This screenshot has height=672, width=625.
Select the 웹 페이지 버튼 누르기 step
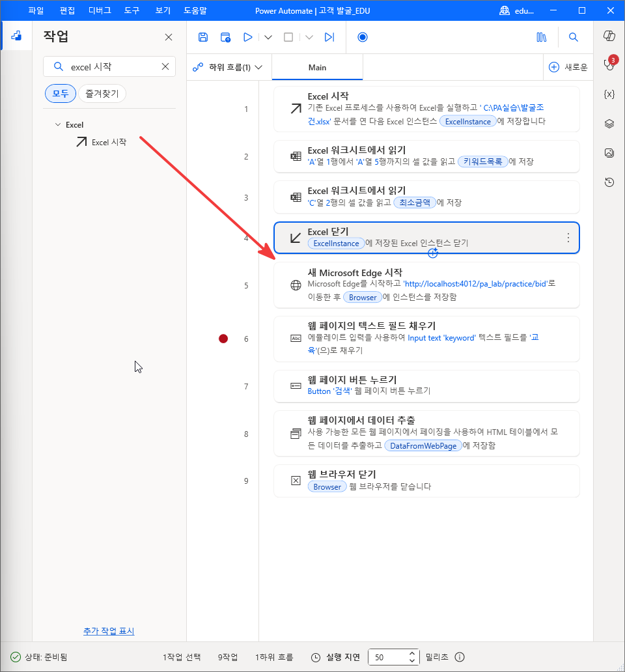click(426, 386)
